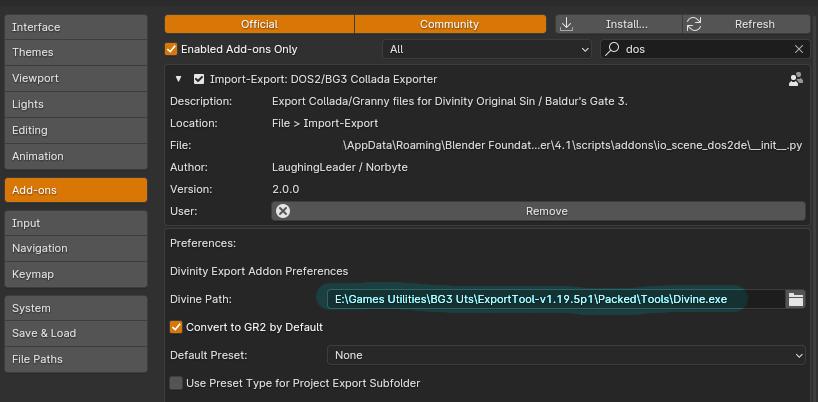Open the Themes preferences section
This screenshot has height=402, width=818.
(76, 53)
